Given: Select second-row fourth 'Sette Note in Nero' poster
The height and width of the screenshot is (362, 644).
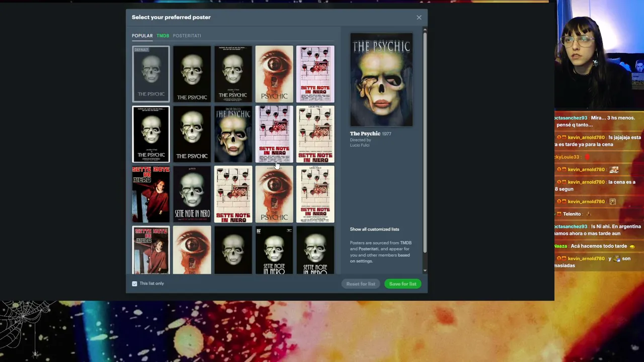Looking at the screenshot, I should (274, 134).
